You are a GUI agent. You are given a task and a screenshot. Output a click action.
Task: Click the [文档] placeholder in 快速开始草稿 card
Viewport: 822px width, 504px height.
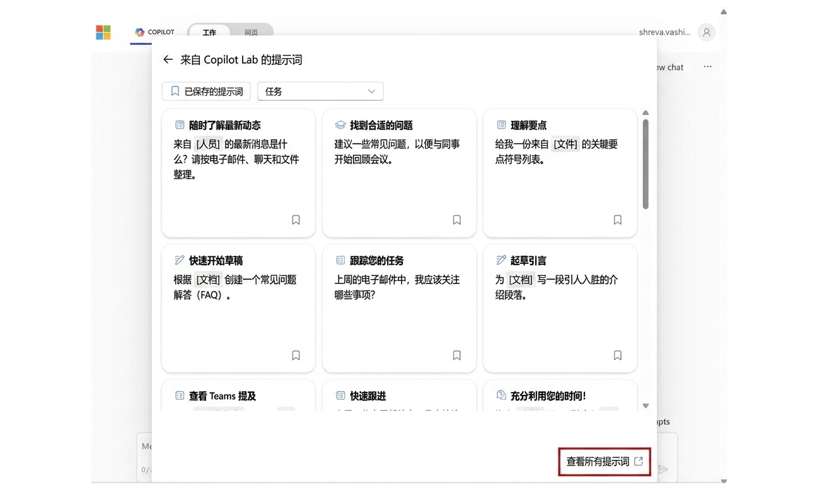pyautogui.click(x=208, y=279)
